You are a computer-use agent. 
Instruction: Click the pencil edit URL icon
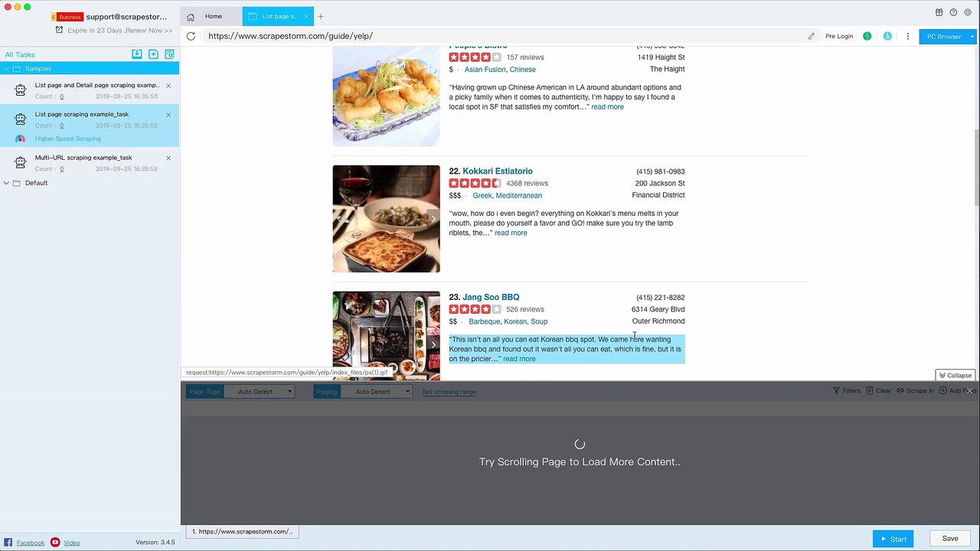(811, 36)
